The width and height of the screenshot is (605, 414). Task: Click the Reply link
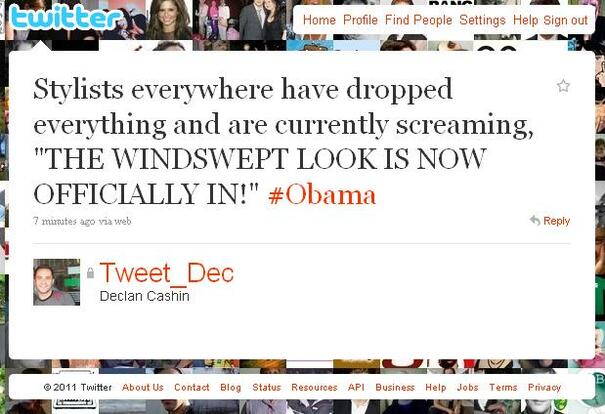click(556, 221)
